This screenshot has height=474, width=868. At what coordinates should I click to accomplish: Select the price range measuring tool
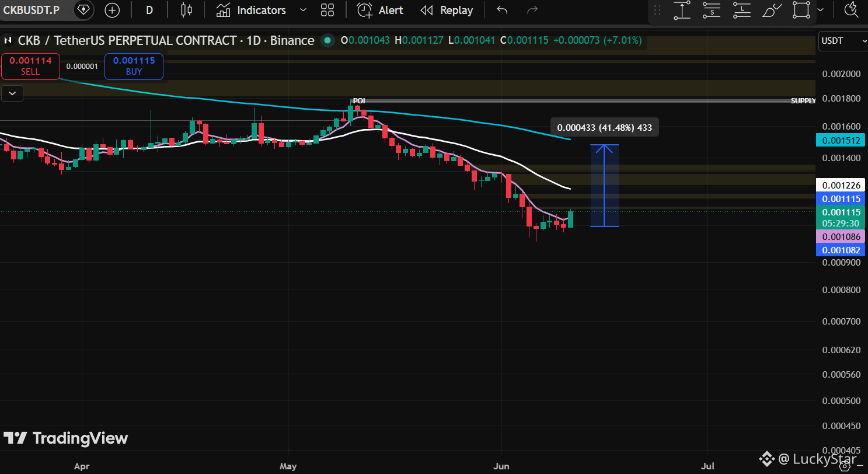point(682,10)
